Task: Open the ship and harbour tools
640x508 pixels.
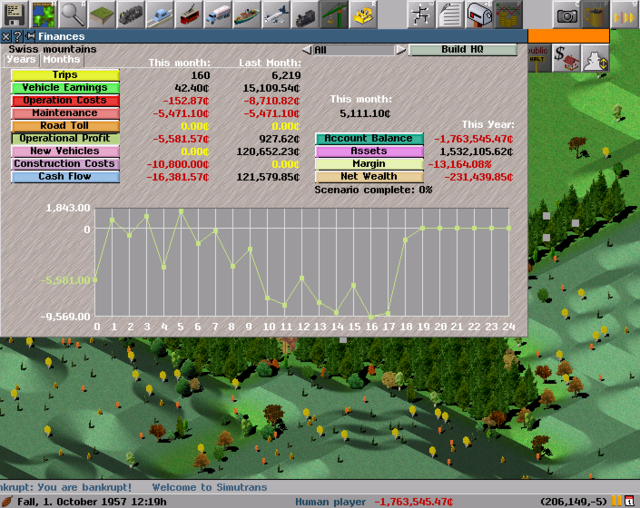Action: (x=246, y=14)
